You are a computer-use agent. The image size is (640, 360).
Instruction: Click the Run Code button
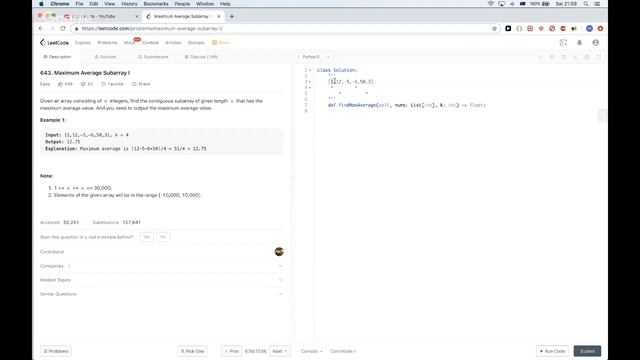(552, 351)
